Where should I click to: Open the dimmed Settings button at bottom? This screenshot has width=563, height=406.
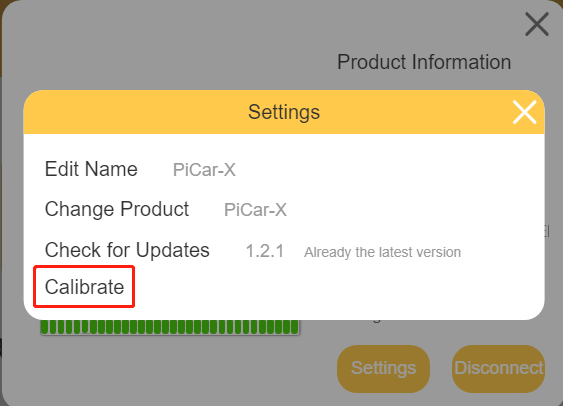383,369
